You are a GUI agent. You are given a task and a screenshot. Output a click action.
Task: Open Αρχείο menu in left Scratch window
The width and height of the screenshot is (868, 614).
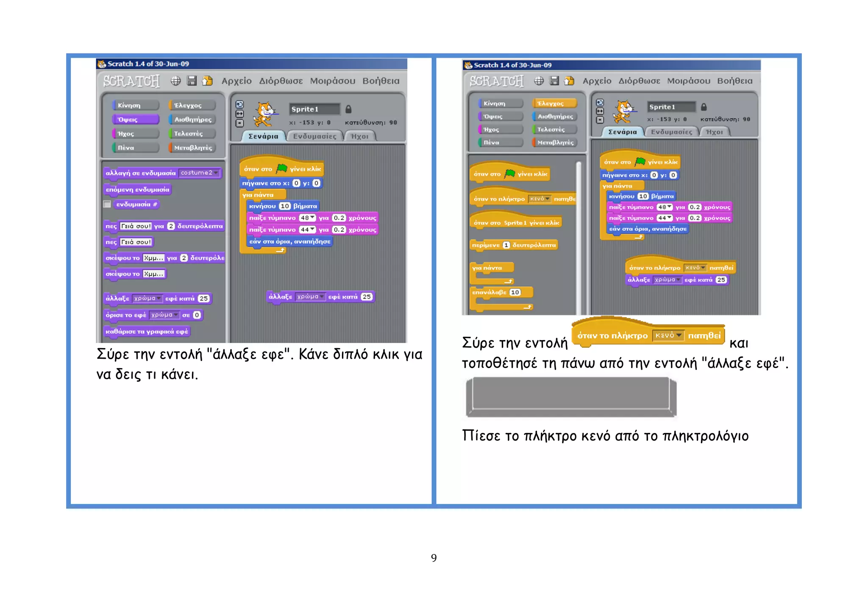[236, 81]
